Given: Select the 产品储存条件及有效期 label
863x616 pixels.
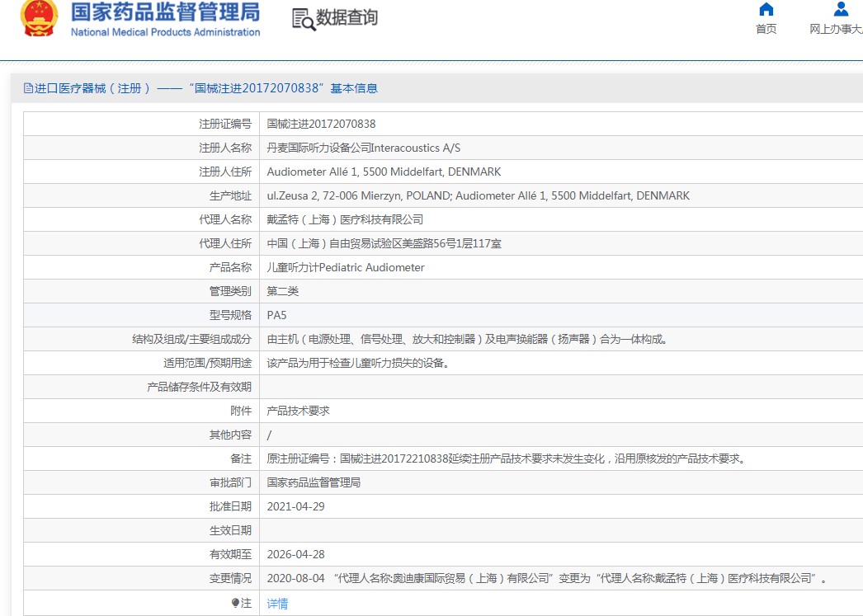Looking at the screenshot, I should coord(199,387).
